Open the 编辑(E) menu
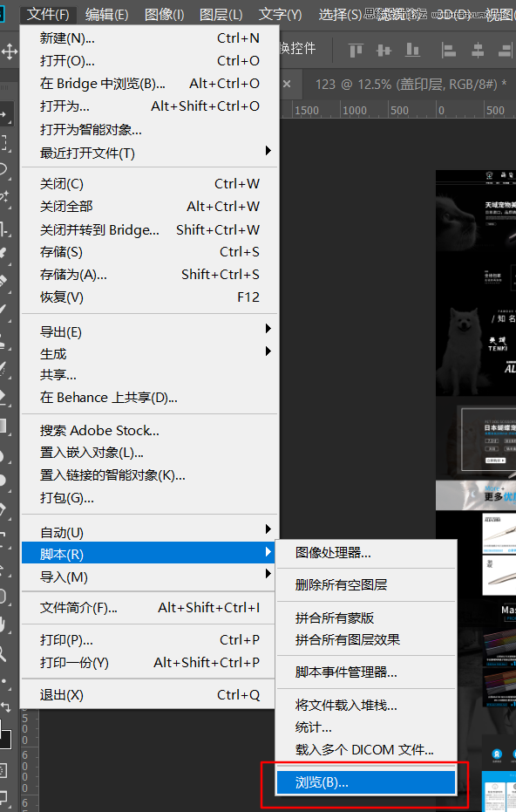516x812 pixels. (106, 15)
